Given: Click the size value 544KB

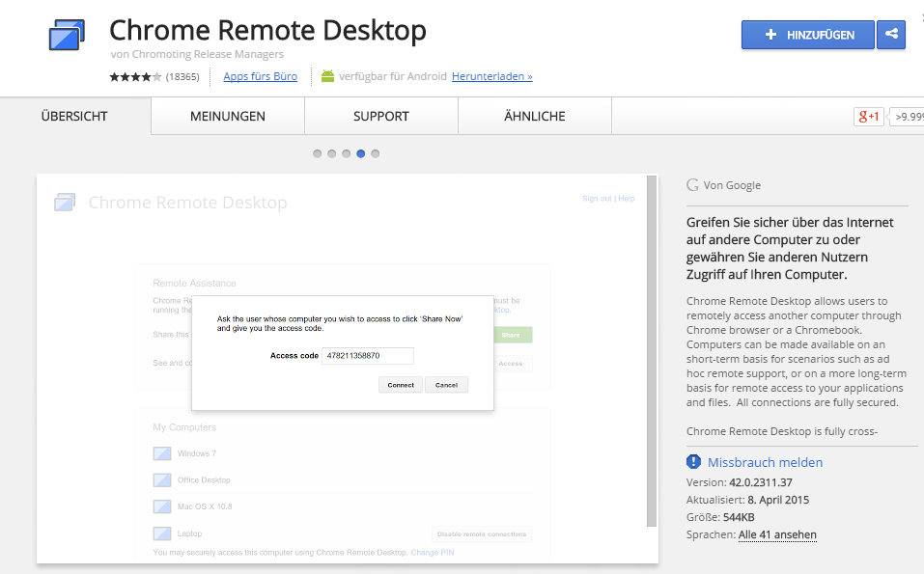Looking at the screenshot, I should click(739, 517).
